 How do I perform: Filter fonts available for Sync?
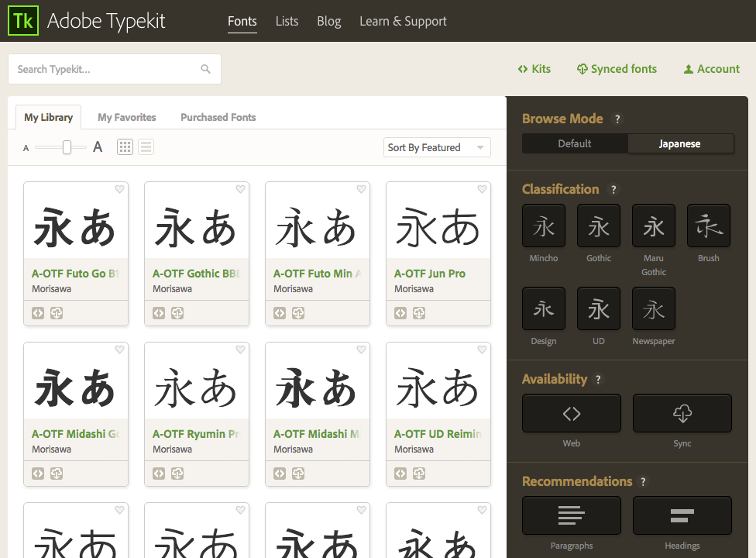[x=682, y=413]
